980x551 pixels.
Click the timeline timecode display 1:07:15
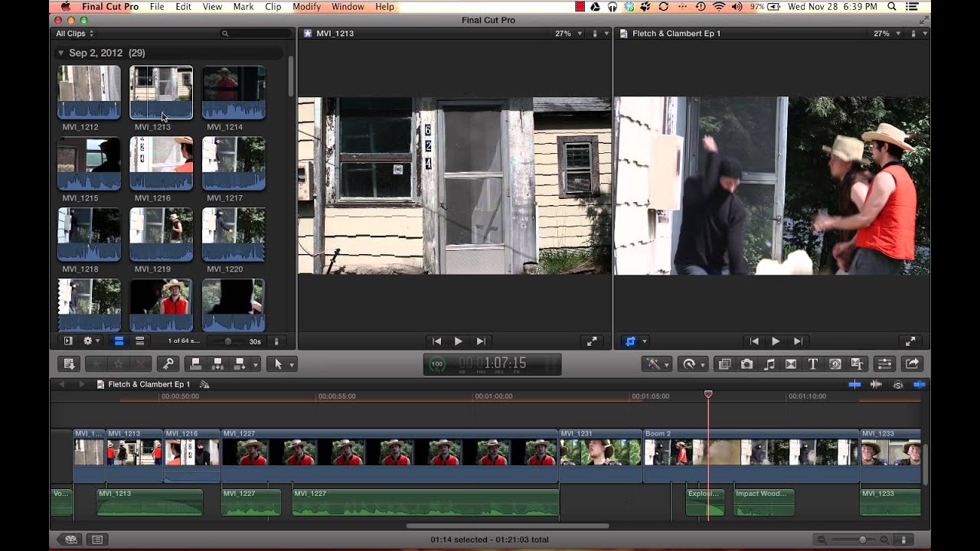492,364
